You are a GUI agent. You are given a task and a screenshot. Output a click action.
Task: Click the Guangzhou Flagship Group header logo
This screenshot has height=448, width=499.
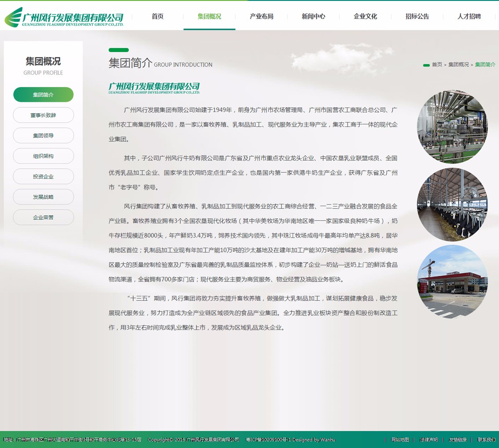64,17
